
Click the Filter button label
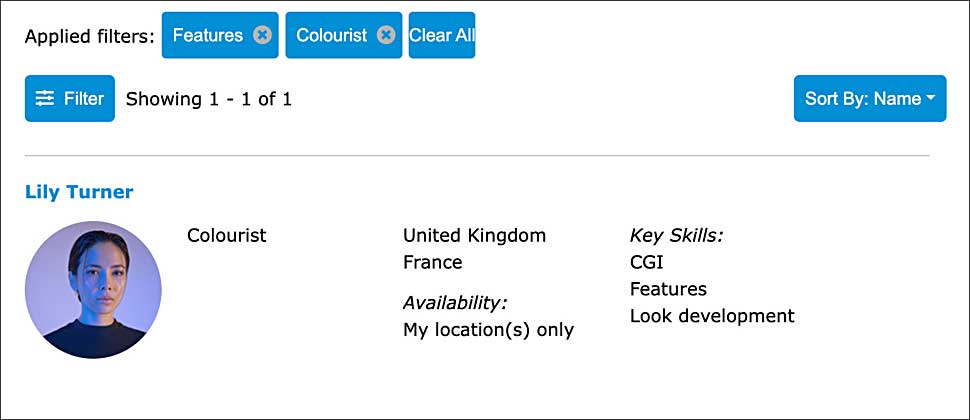84,98
